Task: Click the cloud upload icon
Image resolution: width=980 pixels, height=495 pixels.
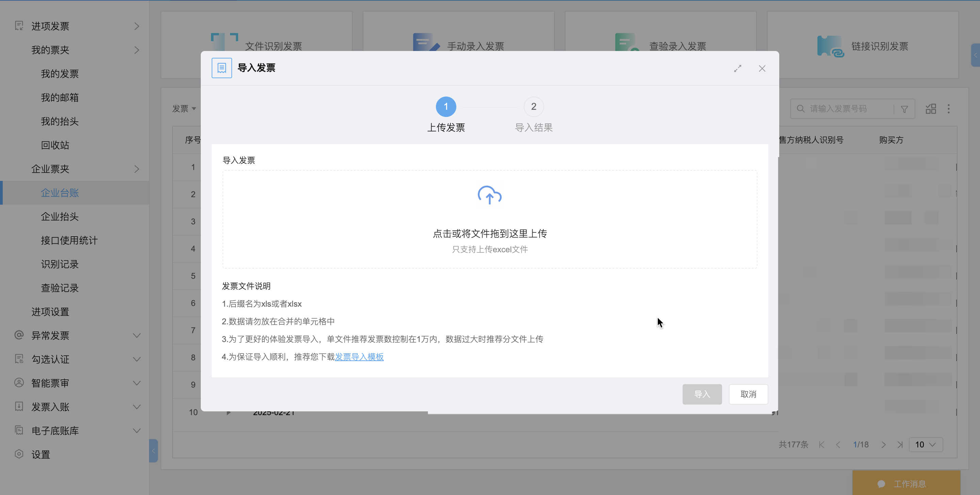Action: click(x=490, y=195)
